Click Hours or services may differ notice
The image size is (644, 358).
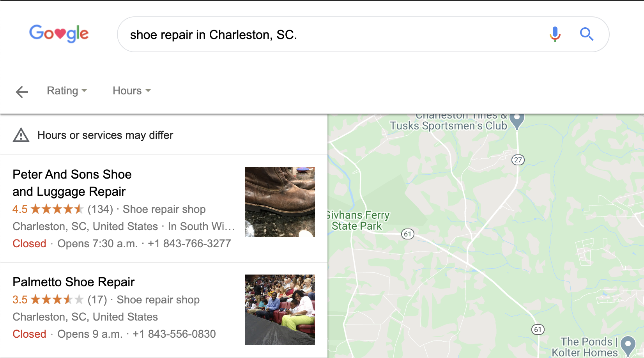tap(105, 135)
